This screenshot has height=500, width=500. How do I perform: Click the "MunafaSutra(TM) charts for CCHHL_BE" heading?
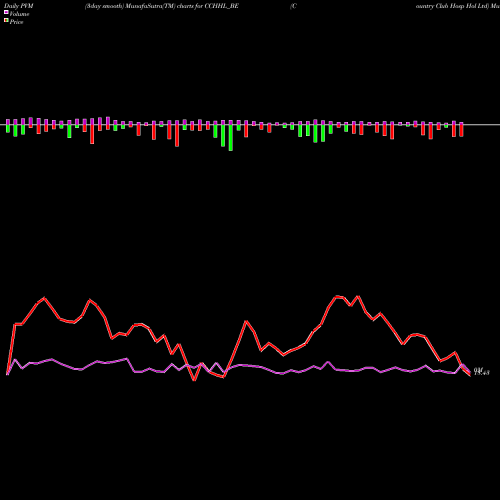click(x=182, y=6)
